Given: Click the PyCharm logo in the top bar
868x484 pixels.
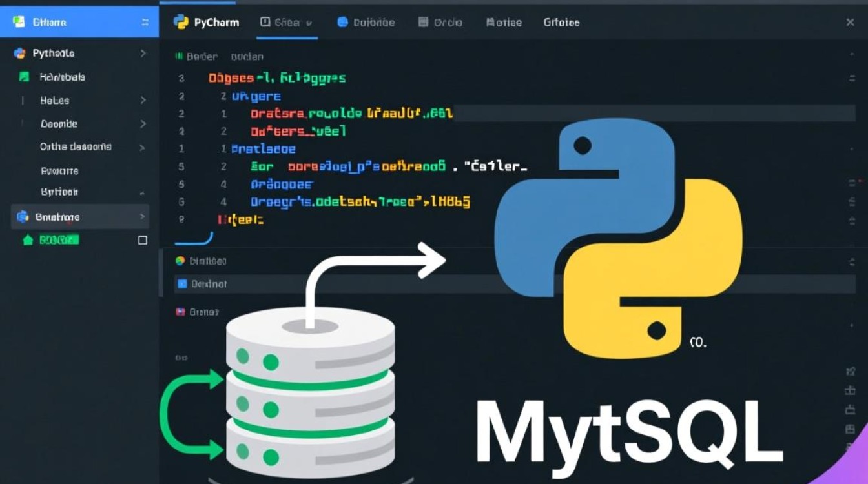Looking at the screenshot, I should tap(181, 22).
